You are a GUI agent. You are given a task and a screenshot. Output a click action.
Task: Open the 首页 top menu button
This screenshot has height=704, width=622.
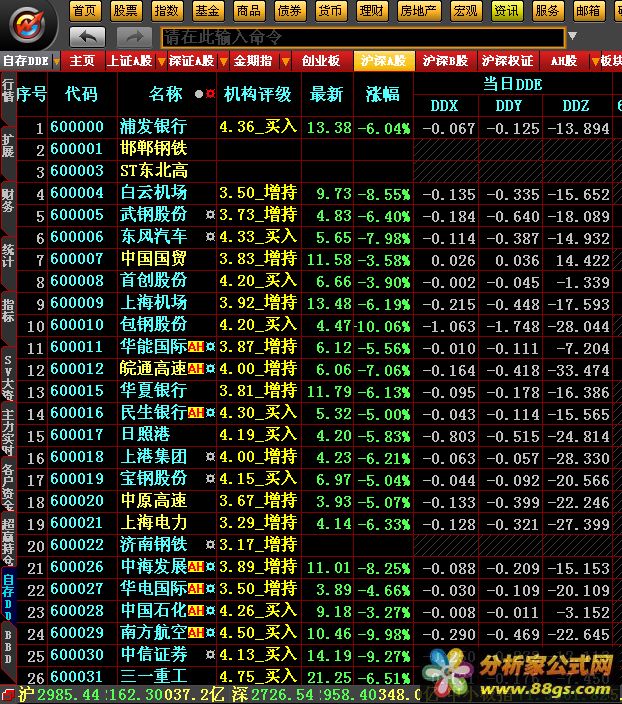[84, 10]
